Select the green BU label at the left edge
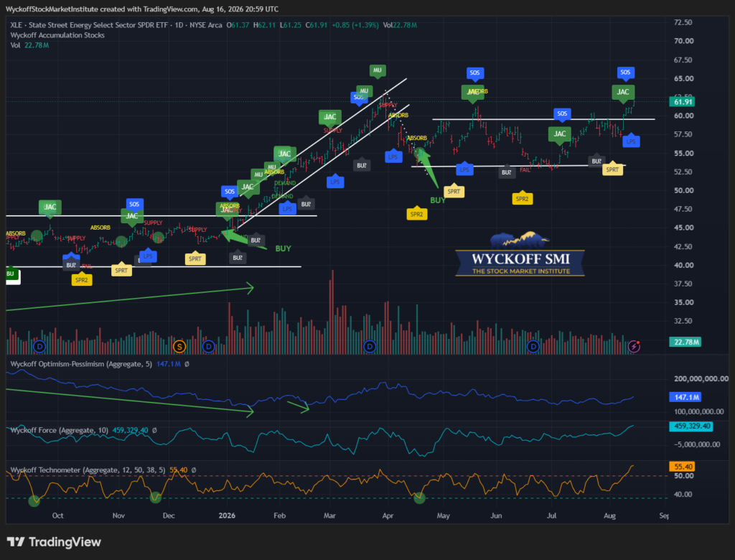The height and width of the screenshot is (560, 735). tap(10, 274)
